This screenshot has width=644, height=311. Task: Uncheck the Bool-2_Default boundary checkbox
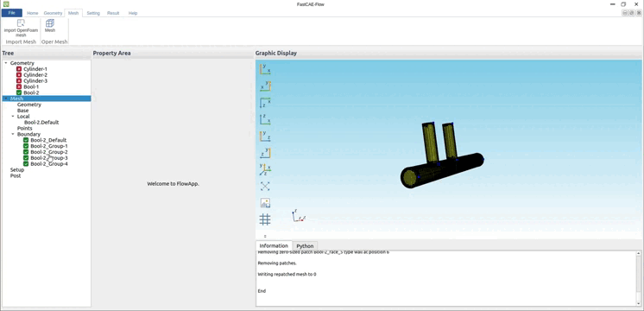coord(26,140)
